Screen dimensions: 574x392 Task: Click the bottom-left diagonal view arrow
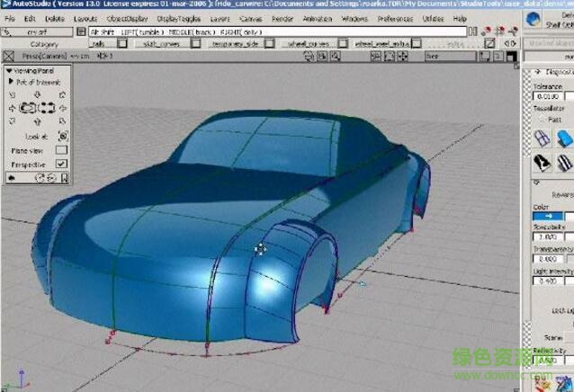point(12,121)
